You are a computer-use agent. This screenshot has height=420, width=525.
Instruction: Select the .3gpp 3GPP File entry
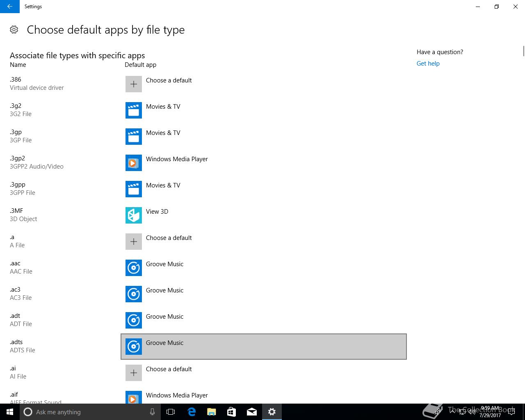point(23,189)
